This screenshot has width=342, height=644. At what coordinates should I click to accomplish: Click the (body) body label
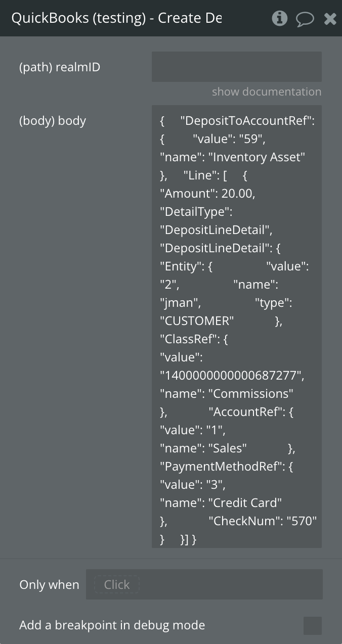53,121
